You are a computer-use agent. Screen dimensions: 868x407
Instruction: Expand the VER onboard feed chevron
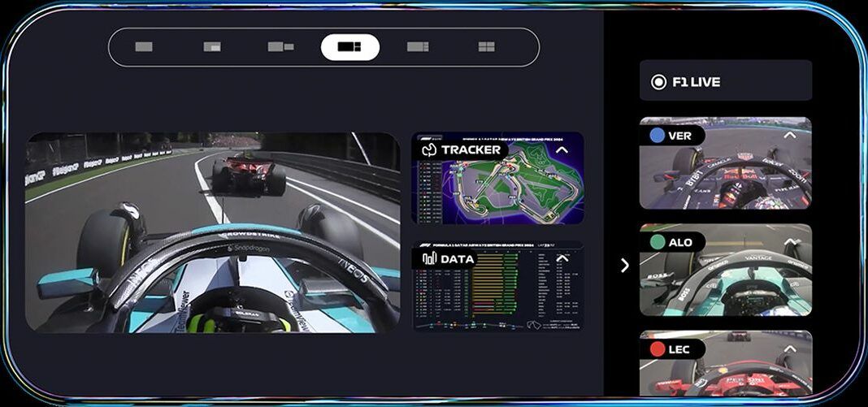(x=790, y=135)
